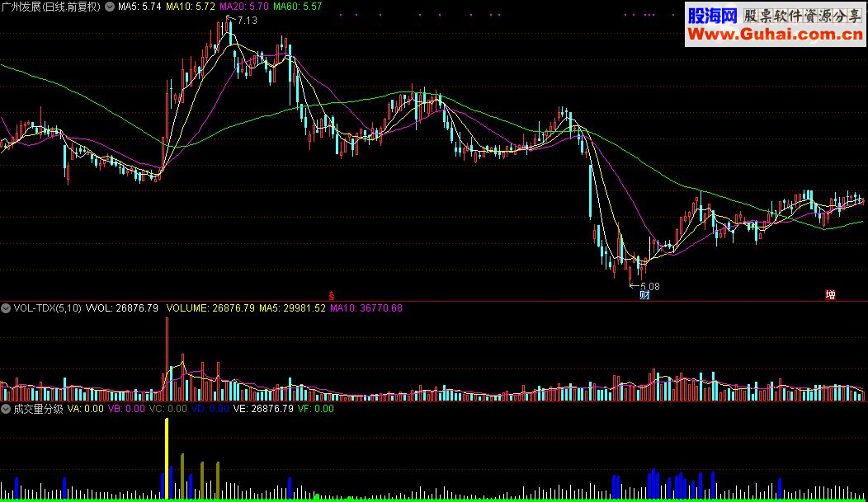Image resolution: width=868 pixels, height=502 pixels.
Task: Click the VVOL: 26876.79 value
Action: [x=122, y=308]
